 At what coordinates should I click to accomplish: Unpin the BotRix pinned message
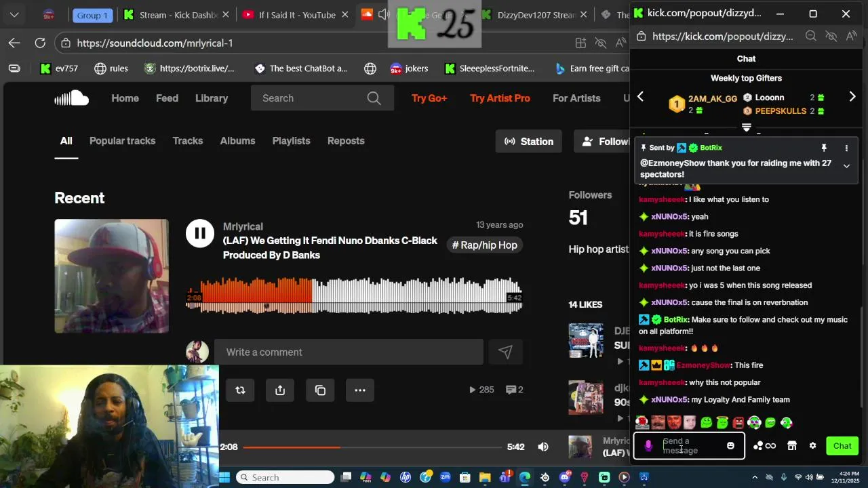click(824, 148)
